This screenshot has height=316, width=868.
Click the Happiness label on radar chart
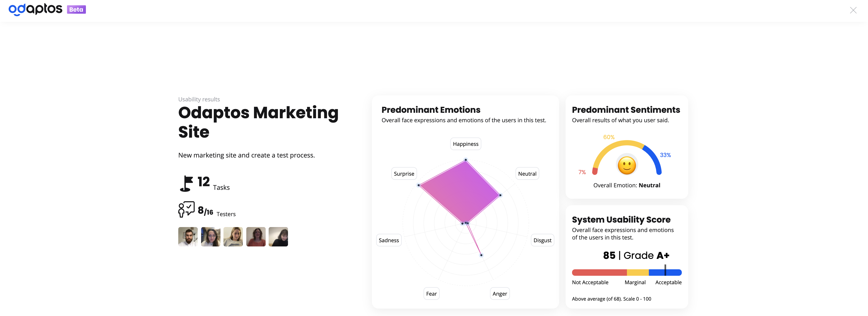pos(465,144)
